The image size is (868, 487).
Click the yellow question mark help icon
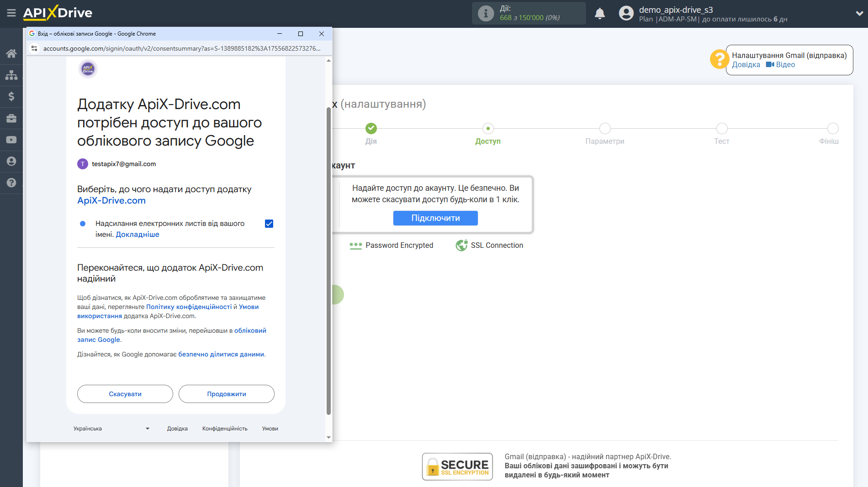[719, 59]
